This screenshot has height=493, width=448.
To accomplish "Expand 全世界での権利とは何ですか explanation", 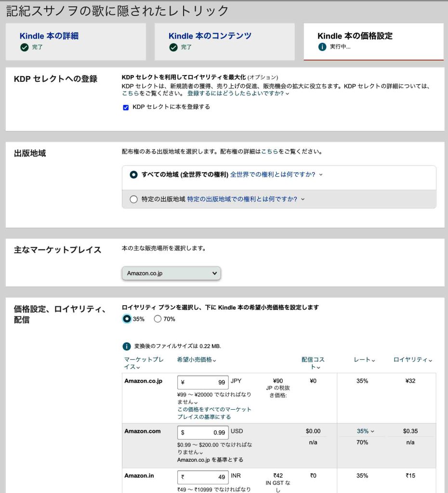I will (276, 175).
